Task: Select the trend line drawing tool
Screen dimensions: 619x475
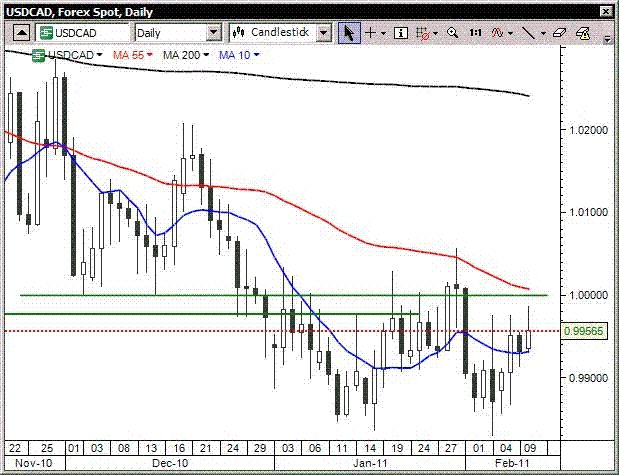Action: pyautogui.click(x=531, y=32)
